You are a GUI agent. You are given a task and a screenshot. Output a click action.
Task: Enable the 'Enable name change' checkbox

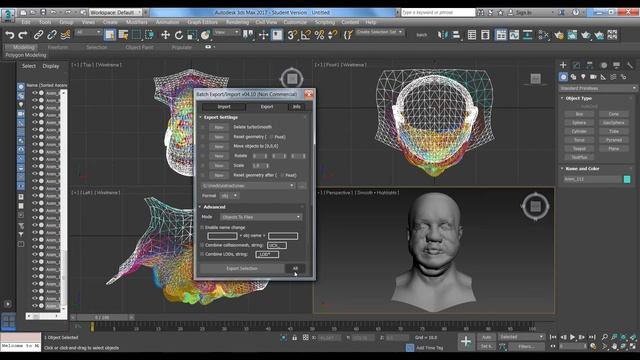coord(202,227)
